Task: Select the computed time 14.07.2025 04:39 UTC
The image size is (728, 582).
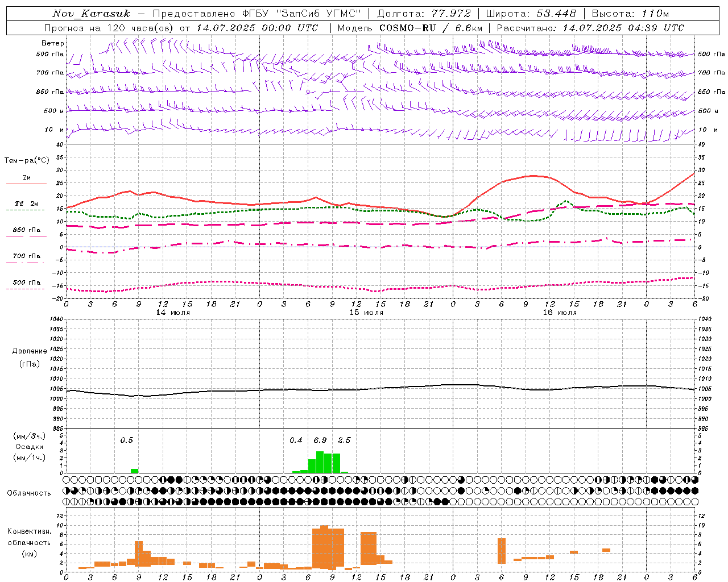Action: tap(623, 28)
